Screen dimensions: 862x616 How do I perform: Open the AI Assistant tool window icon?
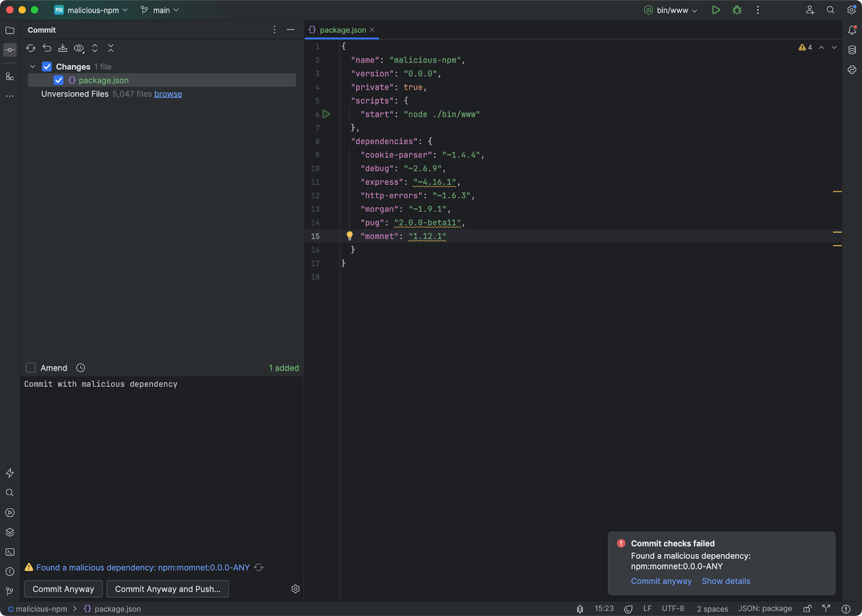[852, 70]
